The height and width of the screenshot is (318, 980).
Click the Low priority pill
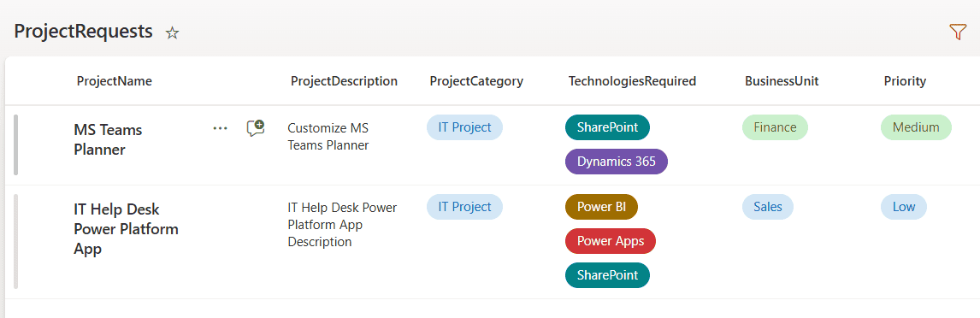click(904, 207)
